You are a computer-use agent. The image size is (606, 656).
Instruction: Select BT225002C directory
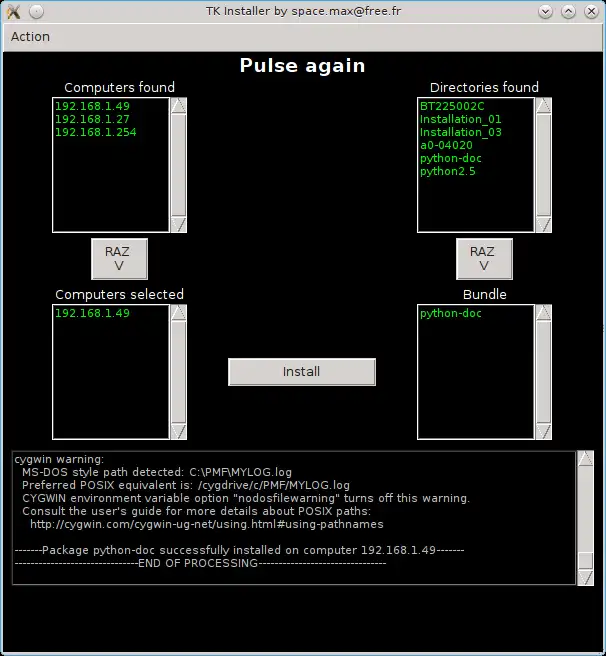pyautogui.click(x=452, y=106)
